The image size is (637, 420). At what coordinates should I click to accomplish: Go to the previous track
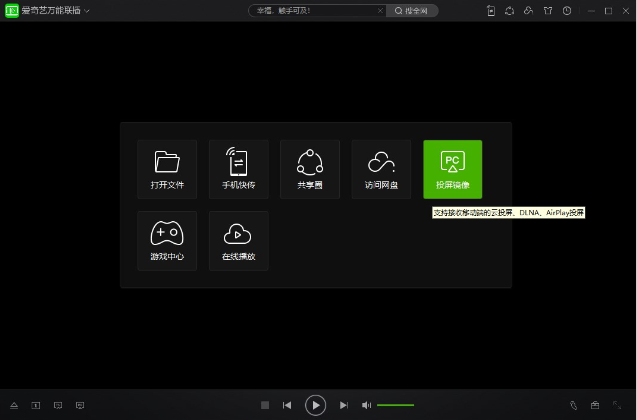[x=287, y=405]
